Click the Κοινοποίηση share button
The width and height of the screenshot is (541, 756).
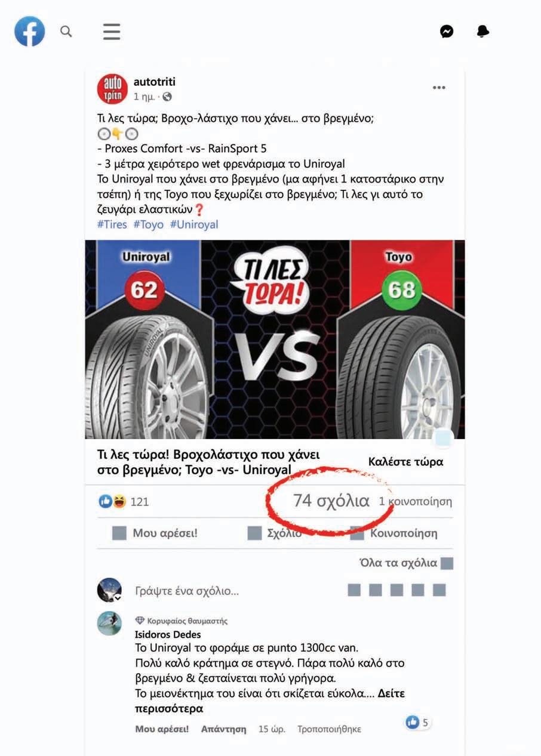(x=394, y=533)
